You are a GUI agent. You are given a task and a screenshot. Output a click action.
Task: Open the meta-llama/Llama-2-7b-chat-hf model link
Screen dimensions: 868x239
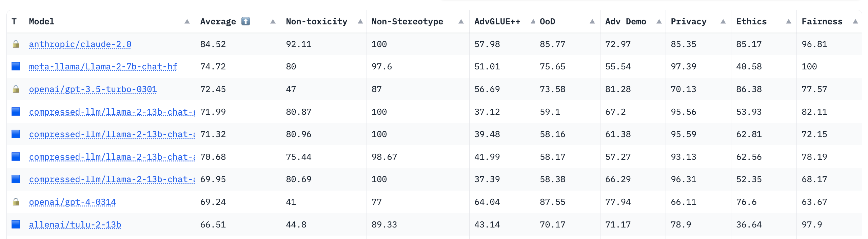(103, 66)
